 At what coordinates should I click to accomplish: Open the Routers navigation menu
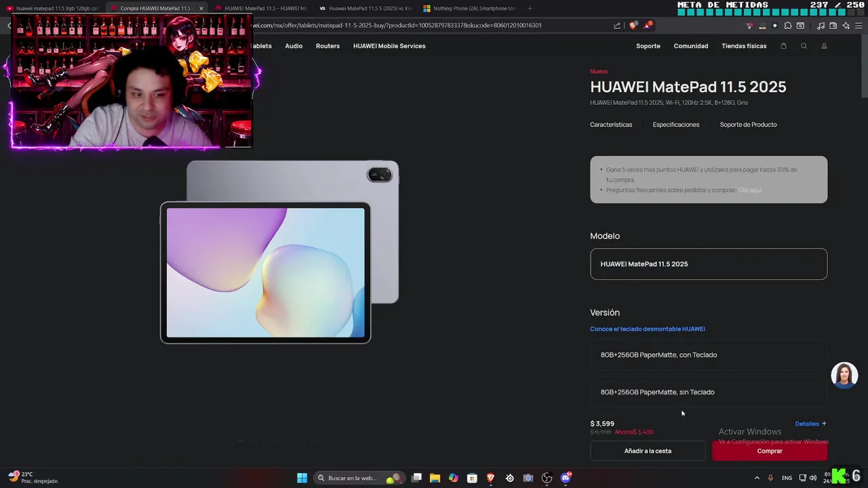328,46
